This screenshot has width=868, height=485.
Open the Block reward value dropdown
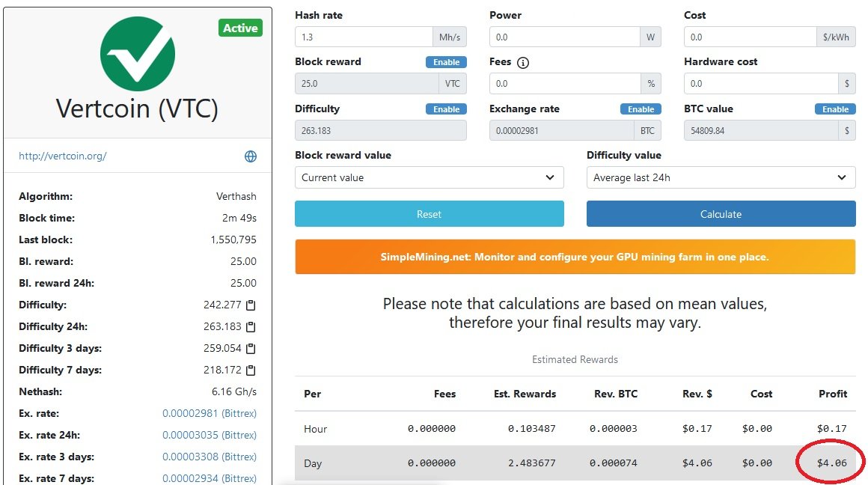[429, 177]
